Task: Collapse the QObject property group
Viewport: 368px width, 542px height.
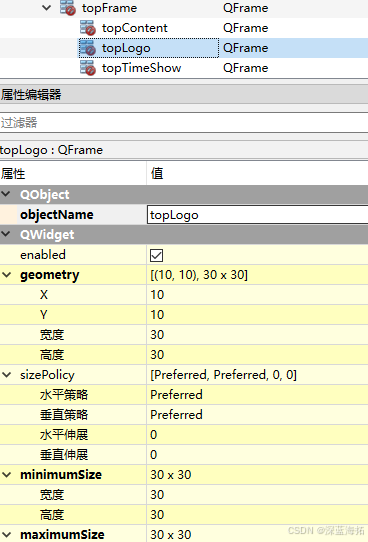Action: 6,194
